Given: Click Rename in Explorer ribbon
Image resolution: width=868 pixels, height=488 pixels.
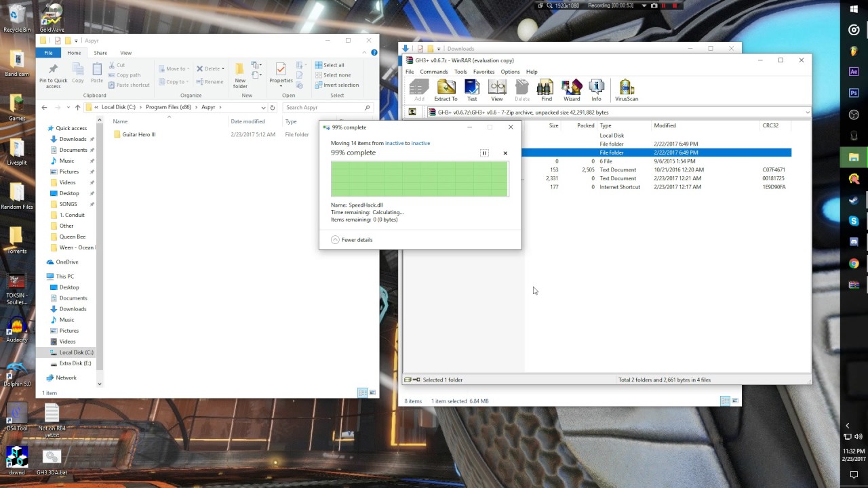Looking at the screenshot, I should (210, 82).
